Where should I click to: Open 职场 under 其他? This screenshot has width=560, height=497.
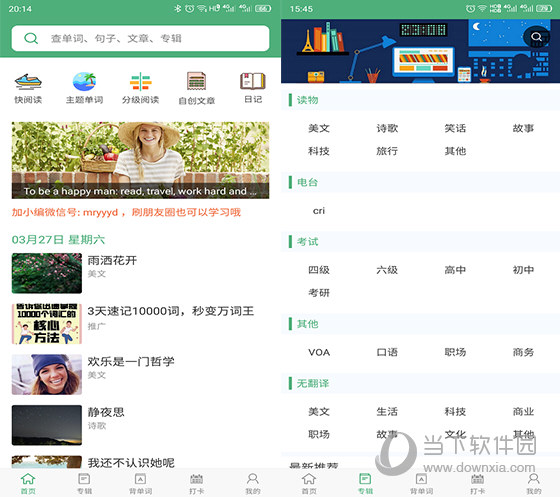[x=455, y=352]
